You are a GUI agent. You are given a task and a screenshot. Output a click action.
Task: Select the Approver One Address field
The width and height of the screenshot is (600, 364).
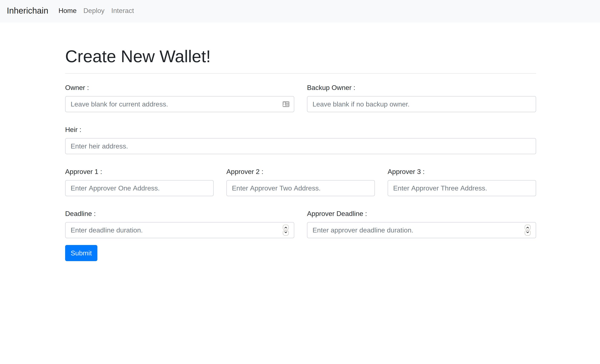[x=139, y=188]
